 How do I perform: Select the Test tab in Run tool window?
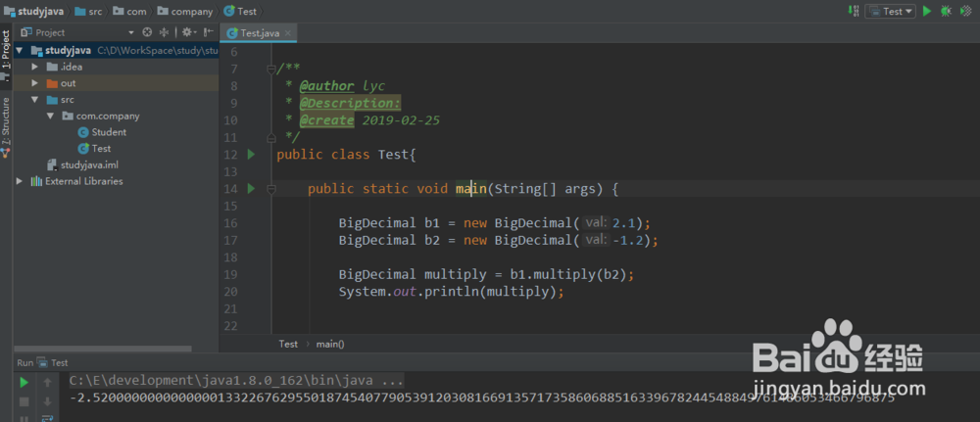(53, 362)
